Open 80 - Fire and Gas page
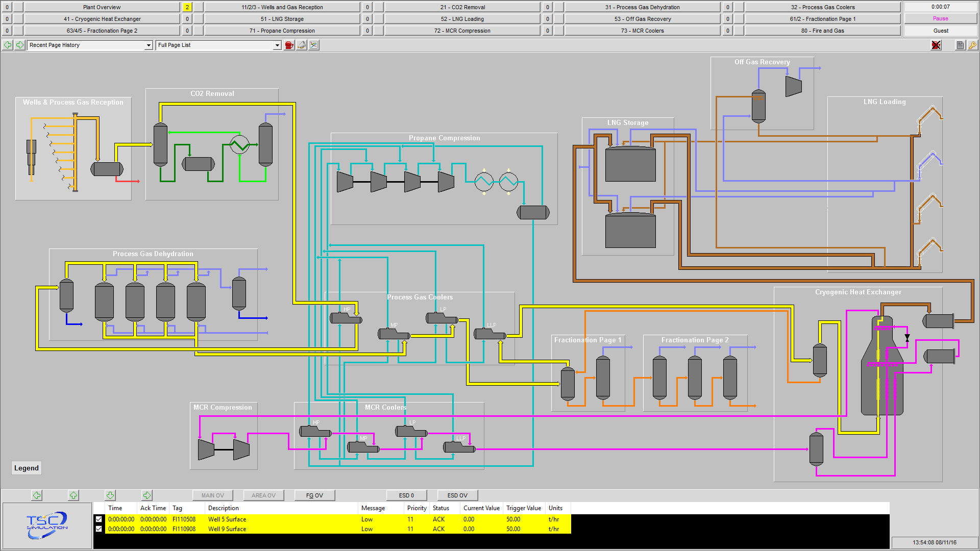 click(x=823, y=31)
